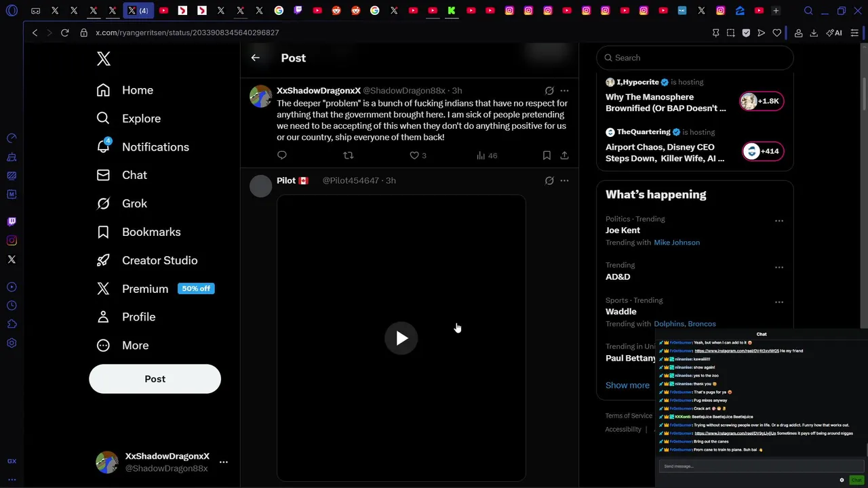This screenshot has height=488, width=868.
Task: Open Grok in X navigation
Action: (x=121, y=203)
